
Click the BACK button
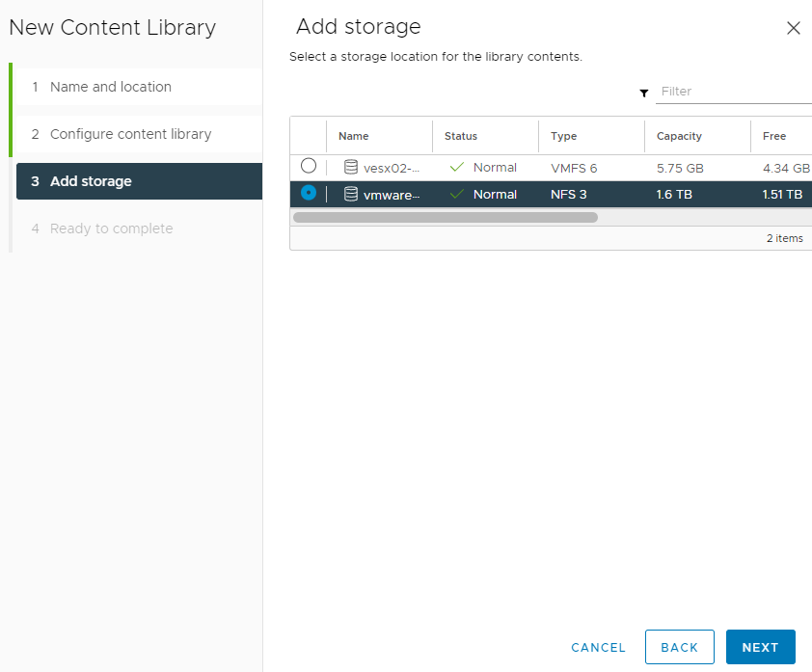click(x=680, y=647)
